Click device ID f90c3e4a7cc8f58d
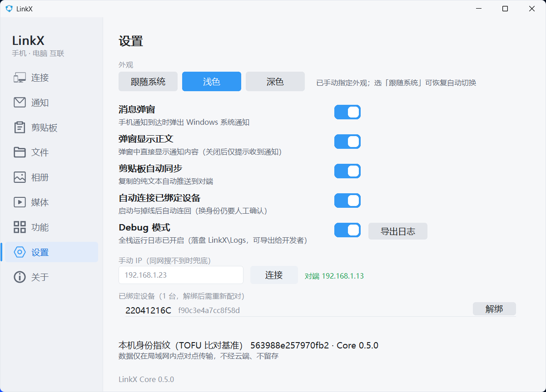The height and width of the screenshot is (392, 546). (x=209, y=310)
